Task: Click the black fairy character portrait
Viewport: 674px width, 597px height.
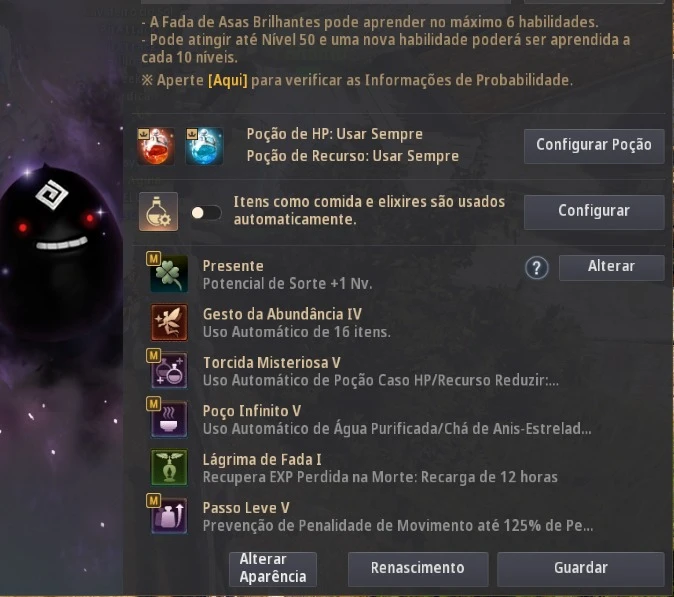Action: [58, 249]
